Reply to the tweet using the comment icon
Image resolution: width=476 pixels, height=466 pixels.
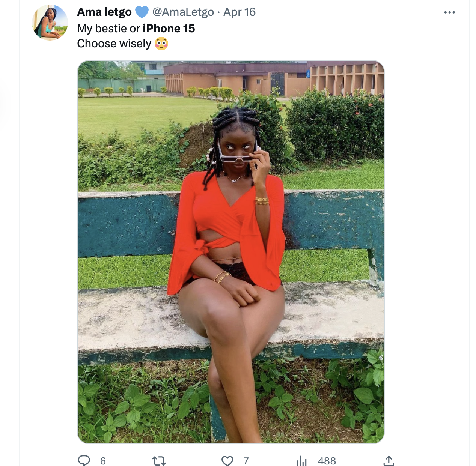84,460
